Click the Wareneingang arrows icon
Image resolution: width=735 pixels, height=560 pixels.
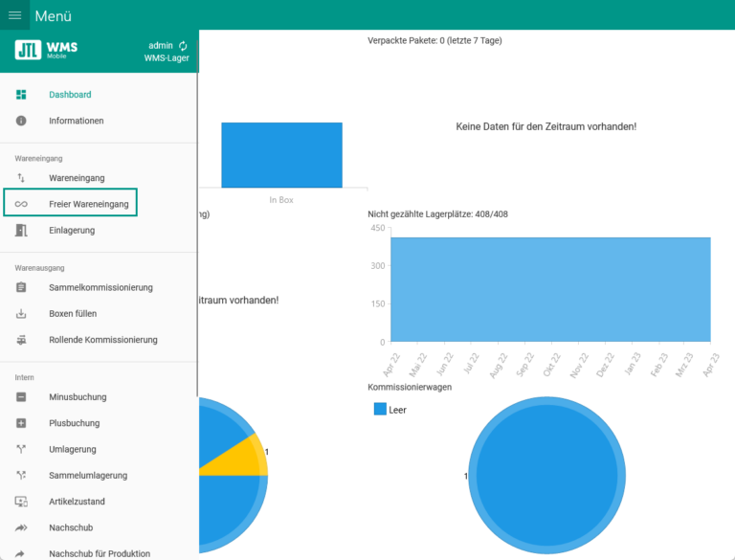point(21,178)
